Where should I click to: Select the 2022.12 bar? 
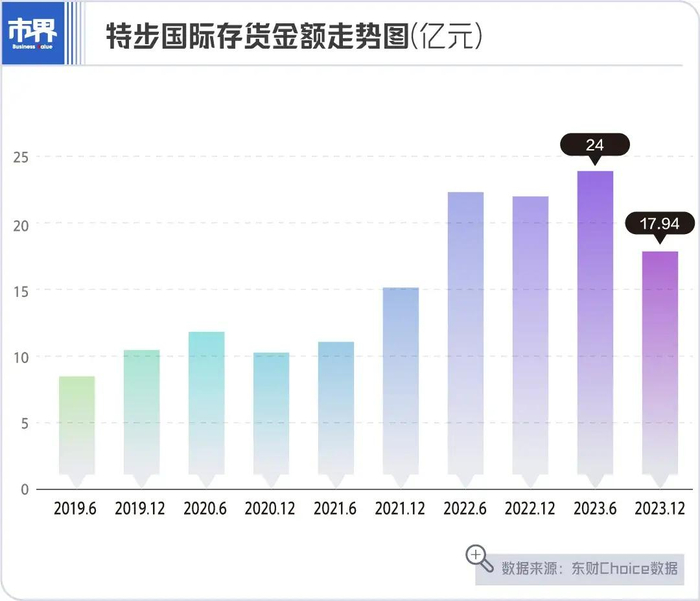530,341
